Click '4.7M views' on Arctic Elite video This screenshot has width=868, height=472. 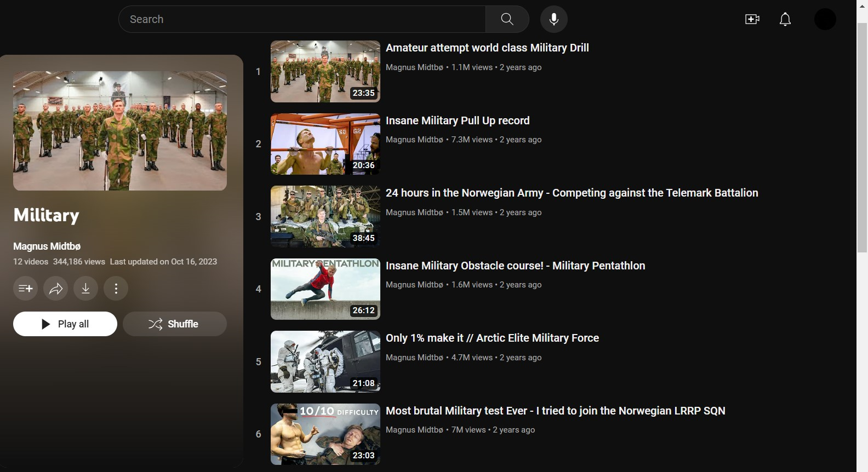pyautogui.click(x=472, y=358)
